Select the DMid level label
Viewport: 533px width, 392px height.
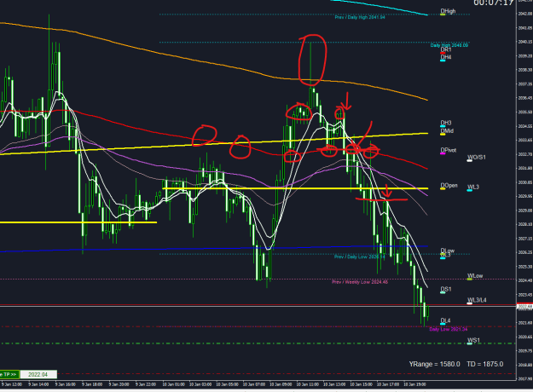click(x=447, y=130)
